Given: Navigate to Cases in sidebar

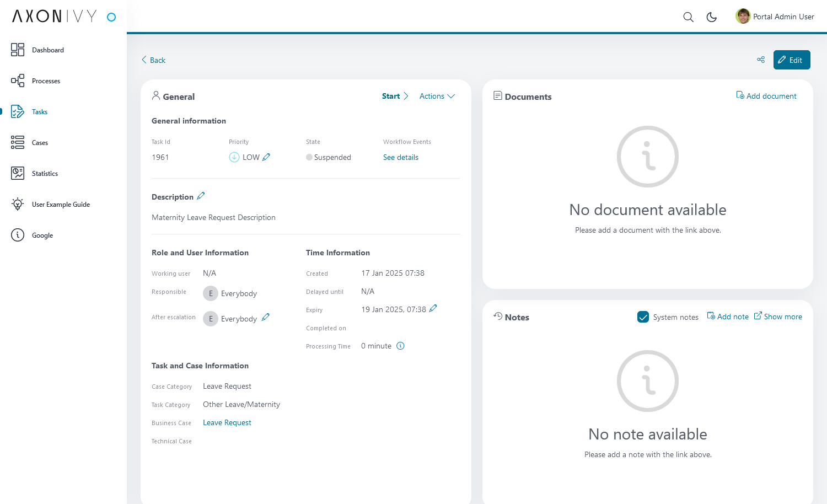Looking at the screenshot, I should 40,143.
